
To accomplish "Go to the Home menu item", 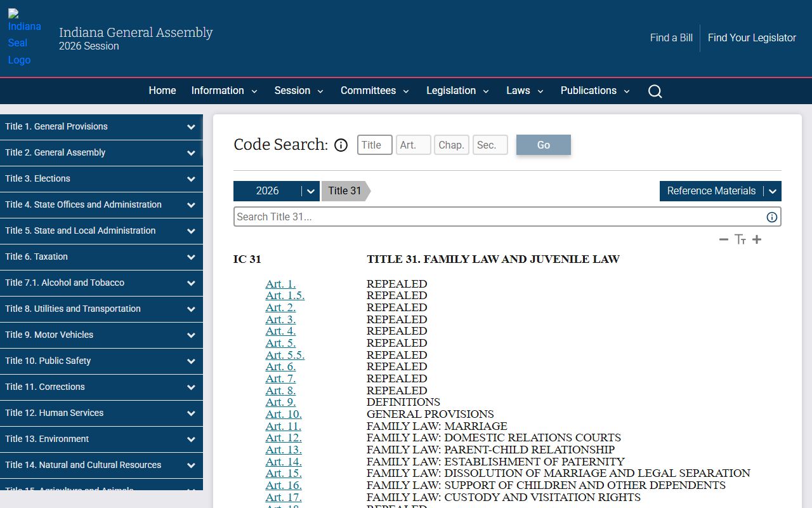I will pos(162,91).
